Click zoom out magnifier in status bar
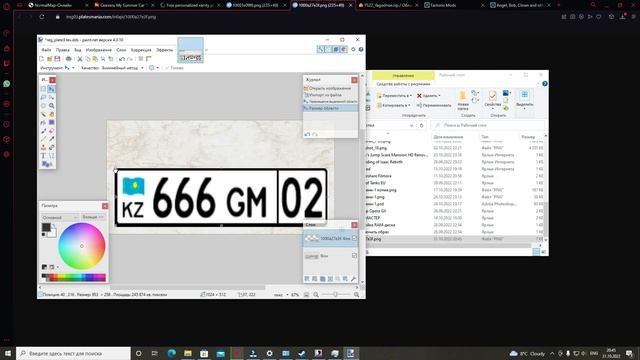 point(316,294)
